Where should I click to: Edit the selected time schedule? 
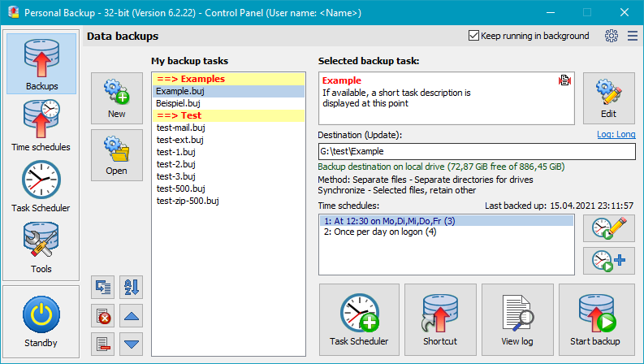pos(608,228)
